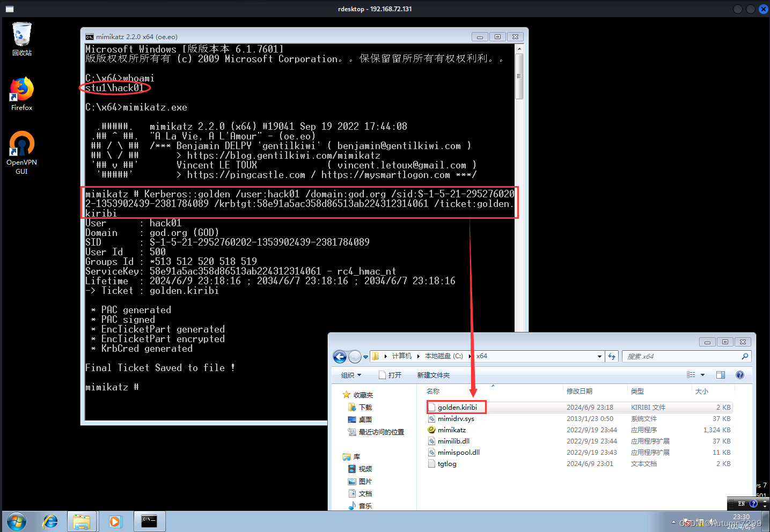Image resolution: width=770 pixels, height=532 pixels.
Task: Expand the address bar history dropdown
Action: [599, 357]
